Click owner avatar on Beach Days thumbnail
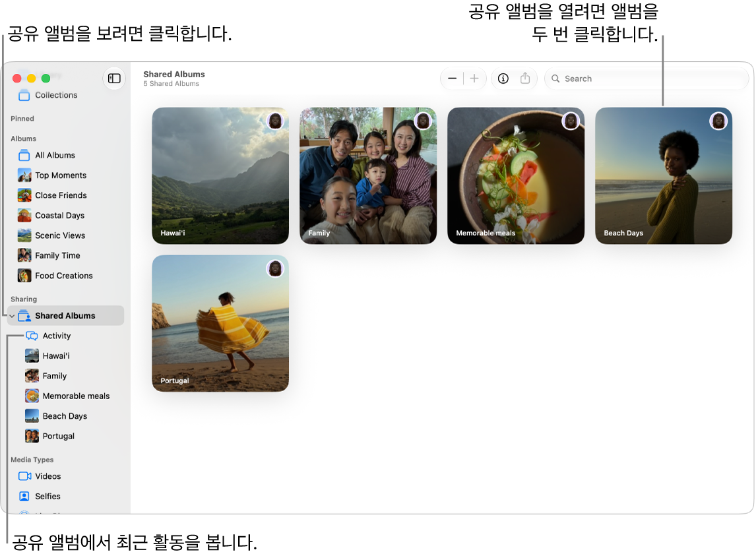This screenshot has height=556, width=756. click(x=718, y=121)
